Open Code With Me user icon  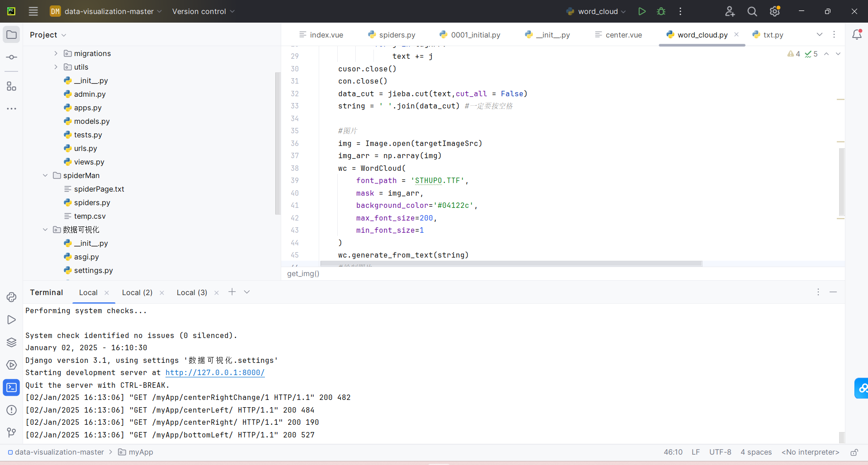[x=730, y=11]
